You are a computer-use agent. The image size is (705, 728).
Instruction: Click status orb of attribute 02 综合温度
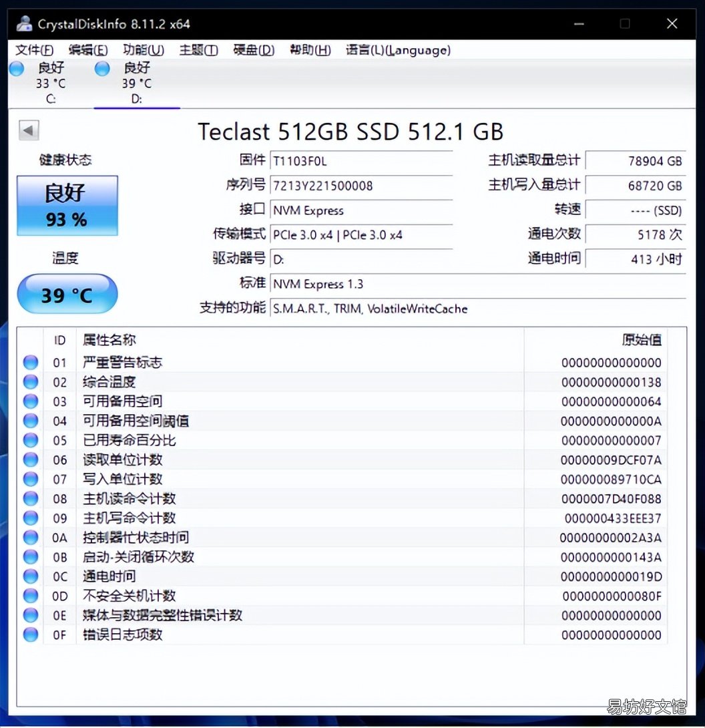coord(31,381)
